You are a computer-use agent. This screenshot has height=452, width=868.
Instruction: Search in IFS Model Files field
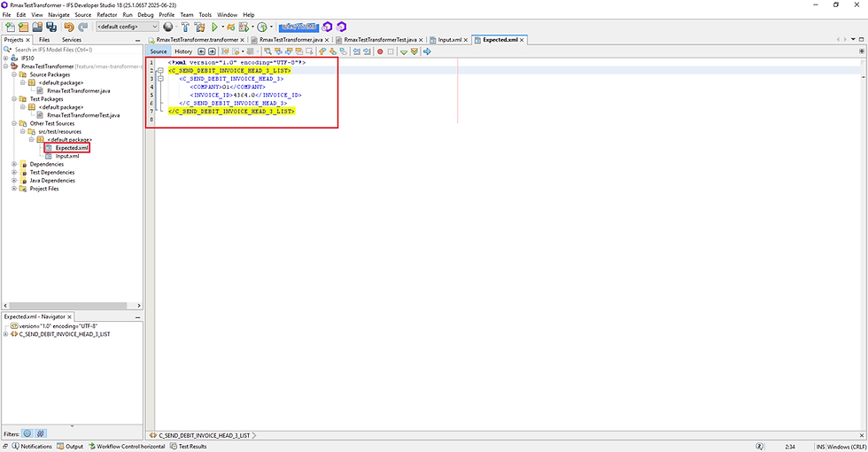[x=74, y=50]
